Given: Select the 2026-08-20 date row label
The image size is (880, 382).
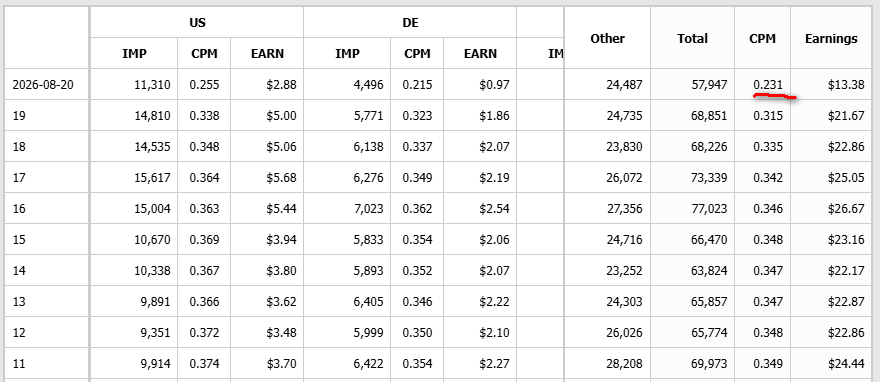Looking at the screenshot, I should 43,85.
